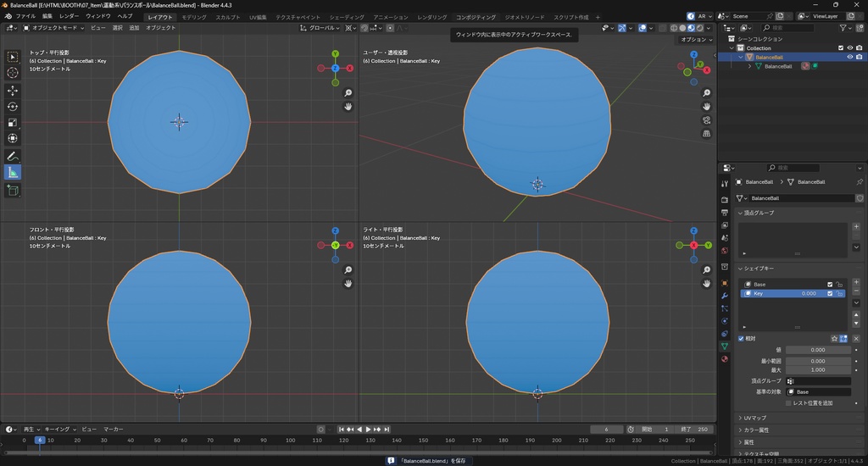Screen dimensions: 868x466
Task: Open the Modifiers wrench properties tab
Action: tap(724, 296)
